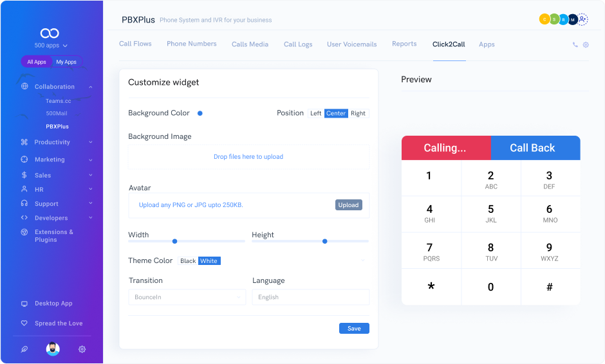Open the 500 apps dropdown
Screen dimensions: 605x364
click(51, 46)
